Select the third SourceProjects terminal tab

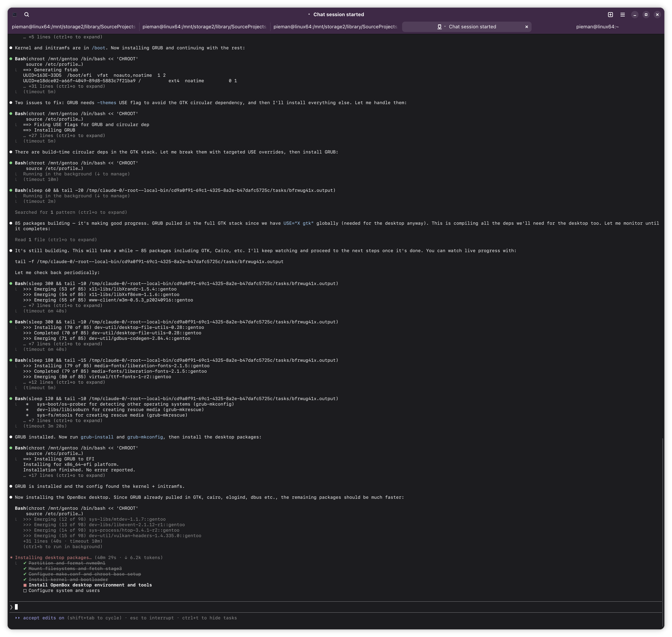335,27
